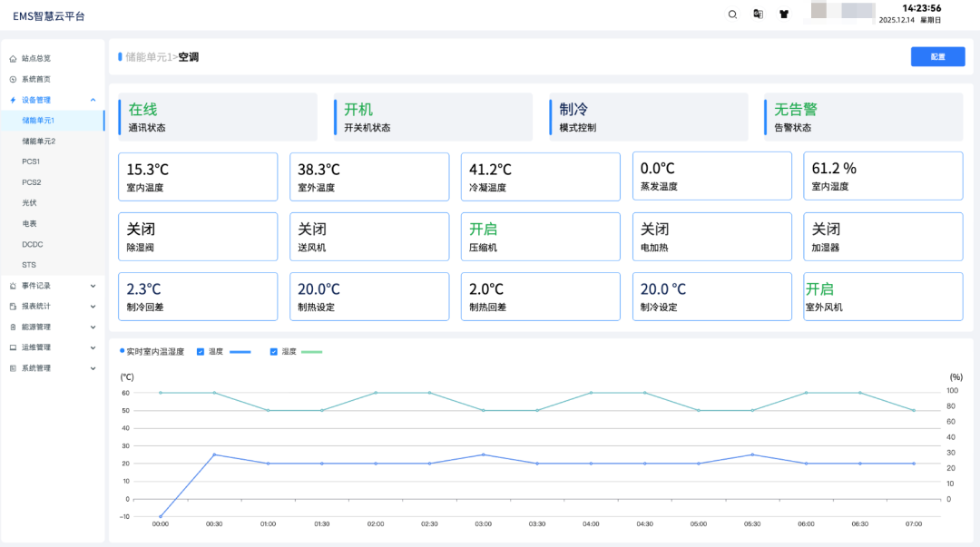Click 储能单元1 breadcrumb link
The height and width of the screenshot is (547, 980).
coord(148,57)
